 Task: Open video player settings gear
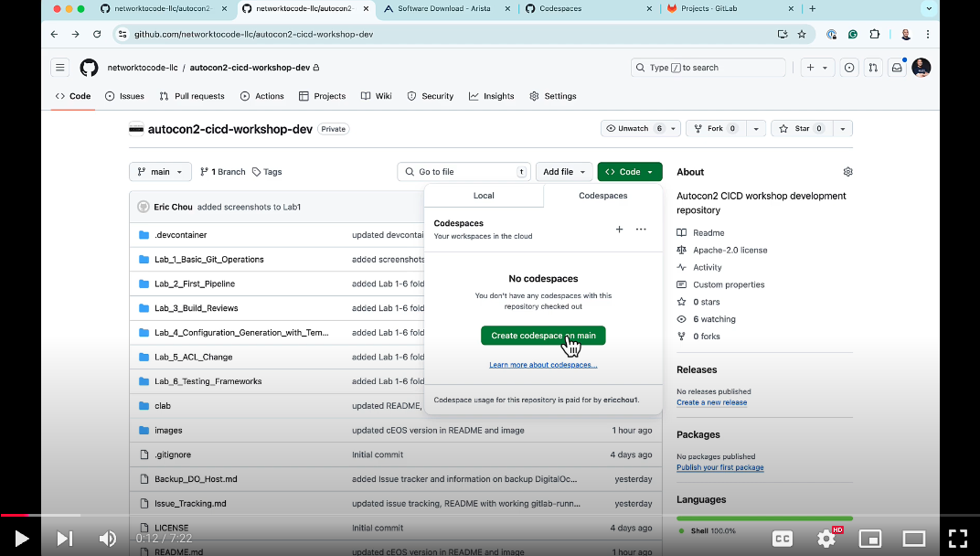[x=826, y=539]
